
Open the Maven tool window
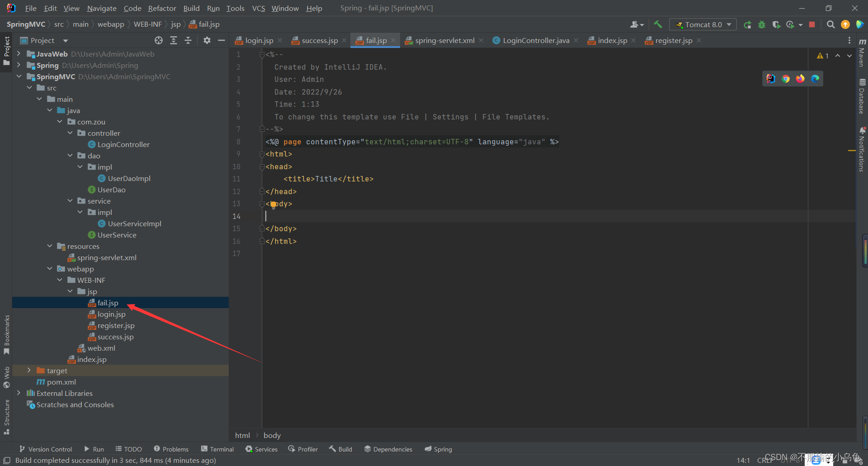[x=862, y=52]
